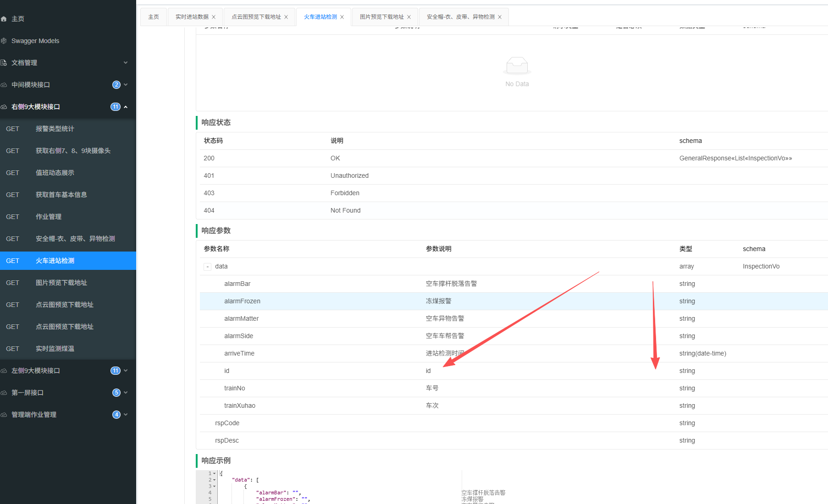The image size is (828, 504).
Task: Close the 实时进站数据 tab
Action: (214, 17)
